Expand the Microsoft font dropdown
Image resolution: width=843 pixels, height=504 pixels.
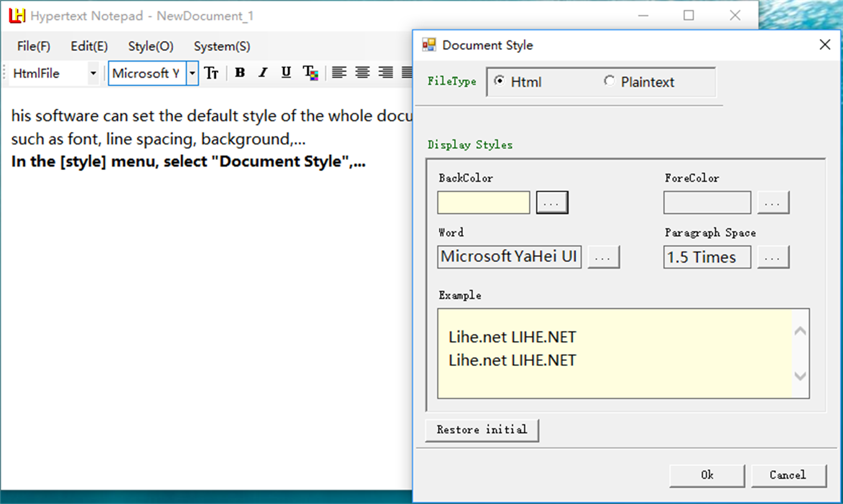[x=192, y=73]
